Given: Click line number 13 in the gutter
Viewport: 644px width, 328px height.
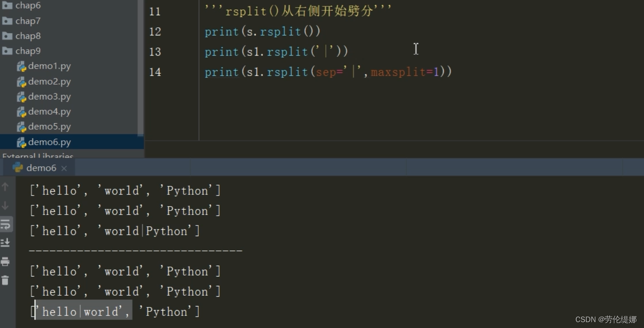Looking at the screenshot, I should 155,52.
